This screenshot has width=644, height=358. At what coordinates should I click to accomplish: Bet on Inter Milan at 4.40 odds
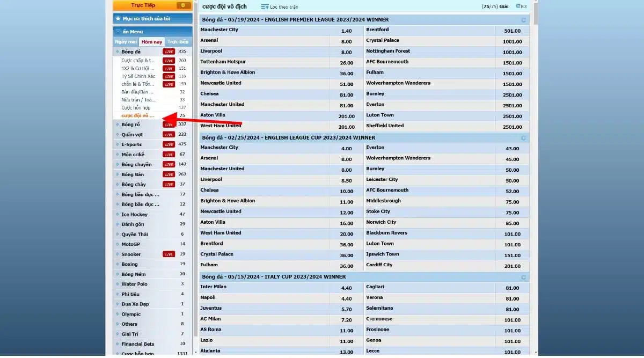coord(346,288)
